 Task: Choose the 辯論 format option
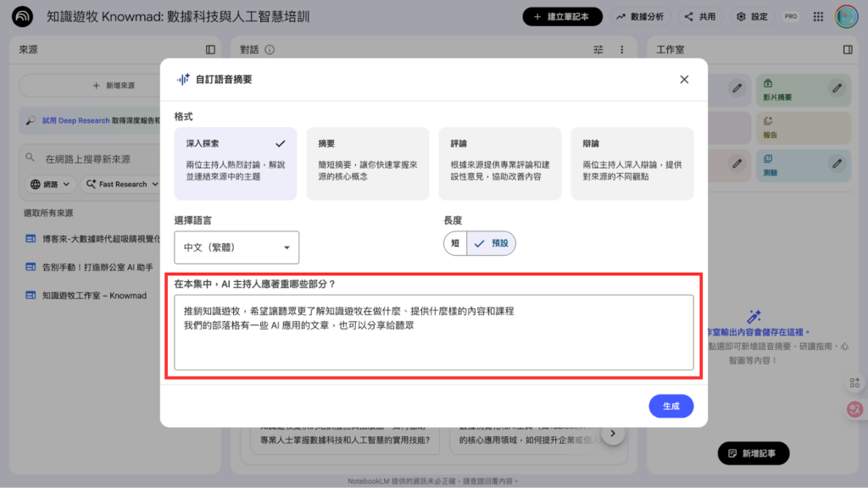[x=632, y=164]
